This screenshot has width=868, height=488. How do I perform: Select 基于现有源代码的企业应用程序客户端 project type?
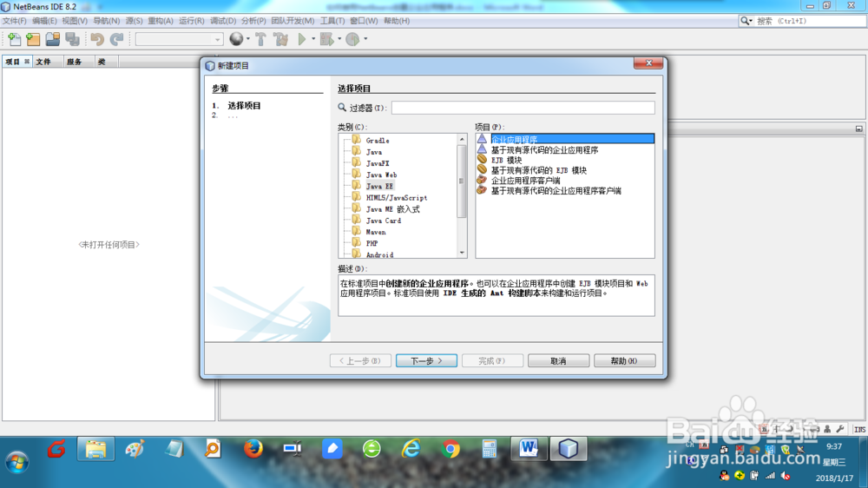(556, 190)
